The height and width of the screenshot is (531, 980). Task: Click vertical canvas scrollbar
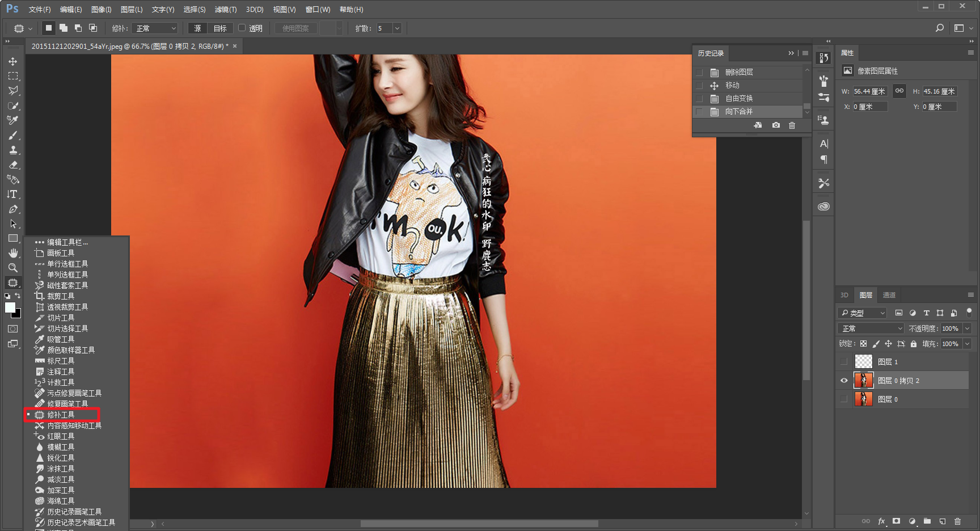[806, 300]
